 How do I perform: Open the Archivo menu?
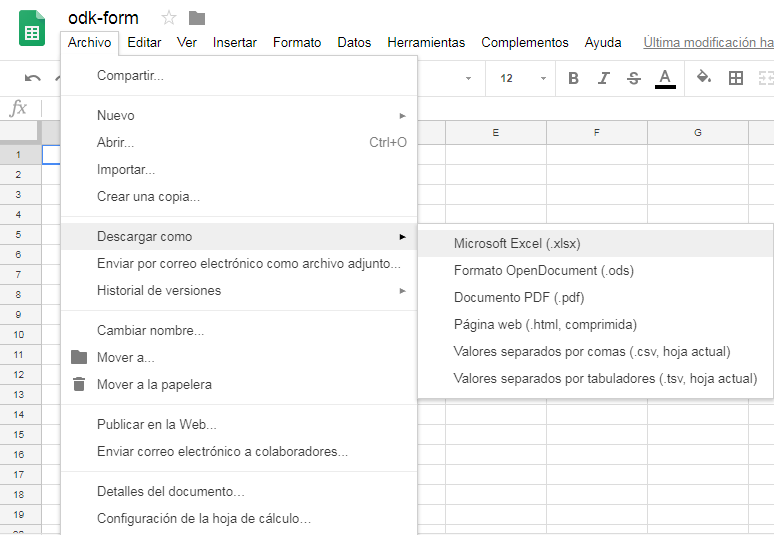[x=89, y=42]
